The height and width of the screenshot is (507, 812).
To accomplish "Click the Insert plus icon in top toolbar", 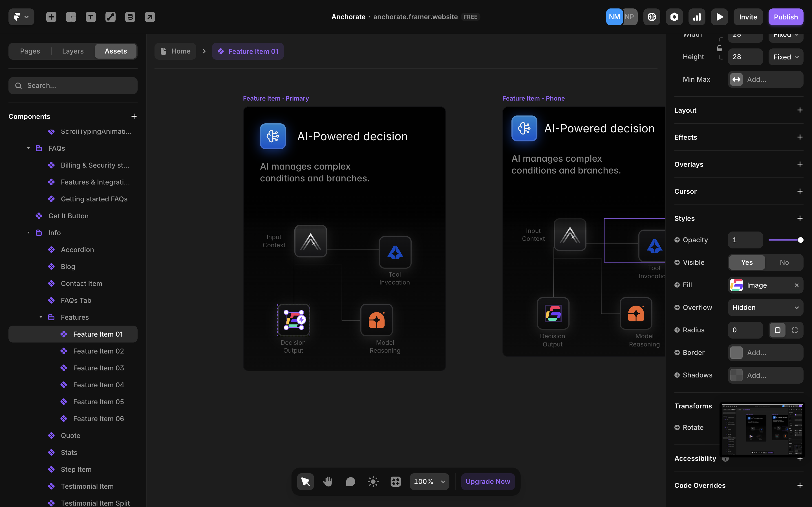I will (x=51, y=17).
